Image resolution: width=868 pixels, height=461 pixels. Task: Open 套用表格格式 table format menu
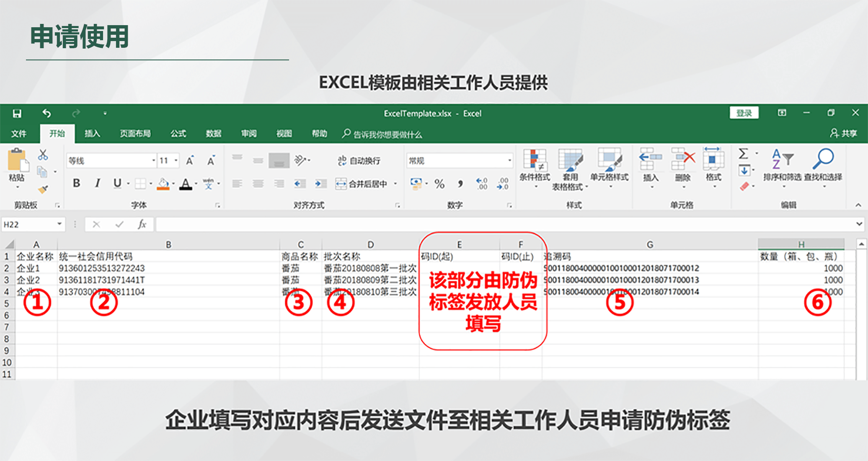(570, 170)
